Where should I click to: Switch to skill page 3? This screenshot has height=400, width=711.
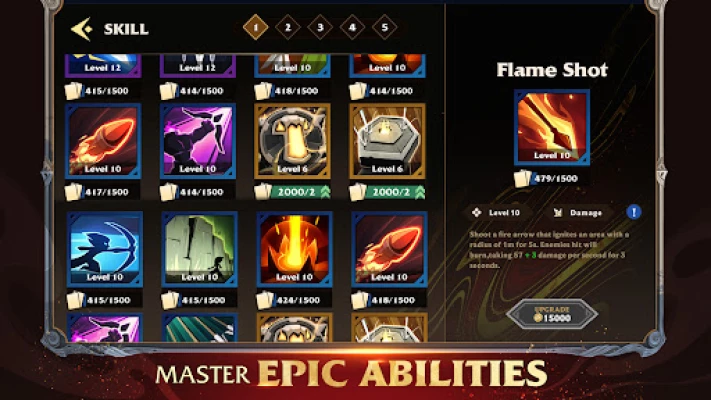point(320,27)
